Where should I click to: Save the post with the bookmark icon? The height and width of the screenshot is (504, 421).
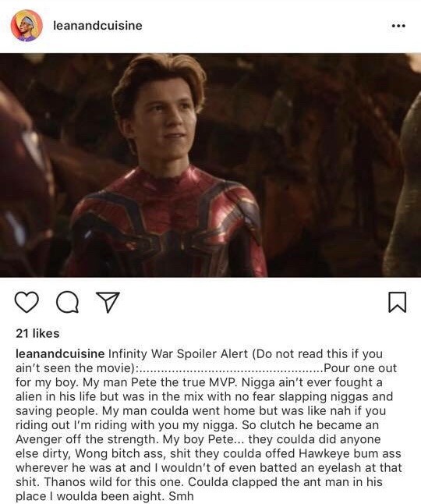(x=398, y=302)
